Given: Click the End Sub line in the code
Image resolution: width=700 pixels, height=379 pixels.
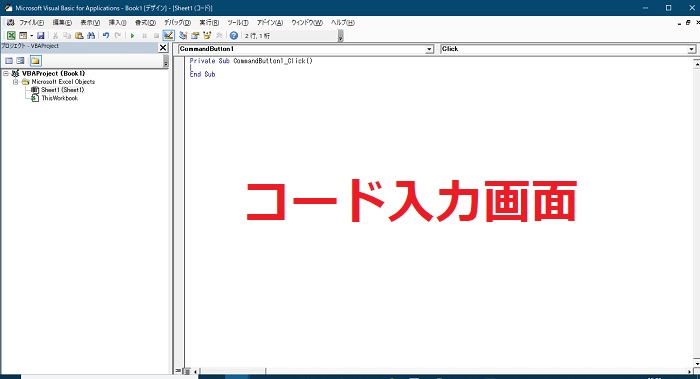Looking at the screenshot, I should [x=202, y=74].
